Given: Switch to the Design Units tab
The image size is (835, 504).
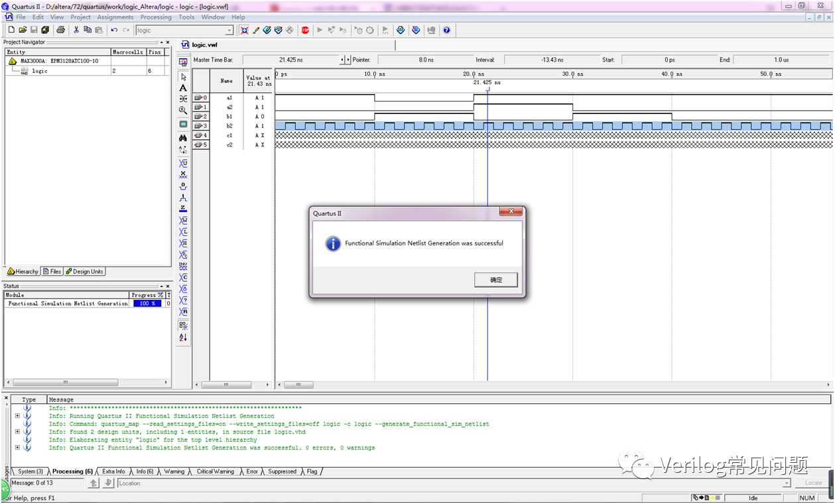Looking at the screenshot, I should click(x=84, y=271).
